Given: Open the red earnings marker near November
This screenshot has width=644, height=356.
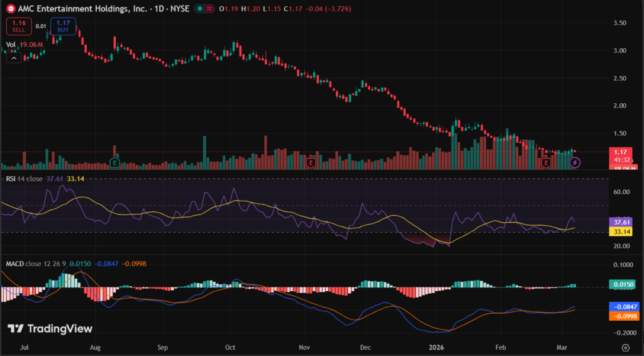Looking at the screenshot, I should (x=310, y=163).
